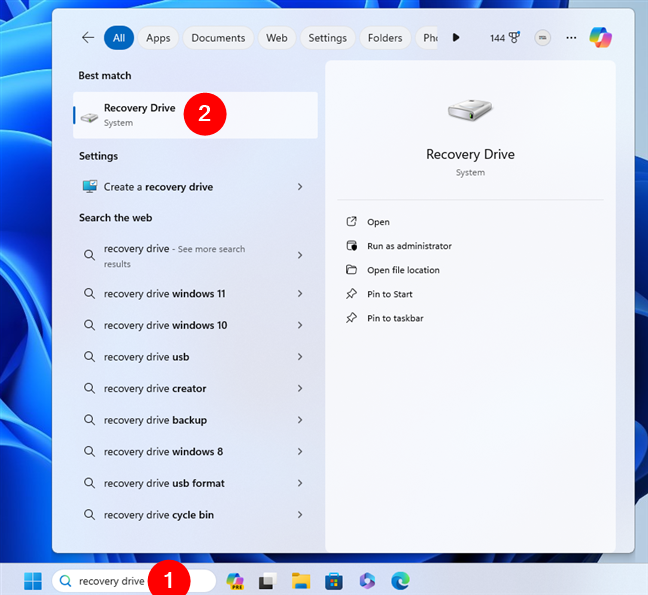Open Microsoft Store from the taskbar
The height and width of the screenshot is (595, 648).
[334, 581]
